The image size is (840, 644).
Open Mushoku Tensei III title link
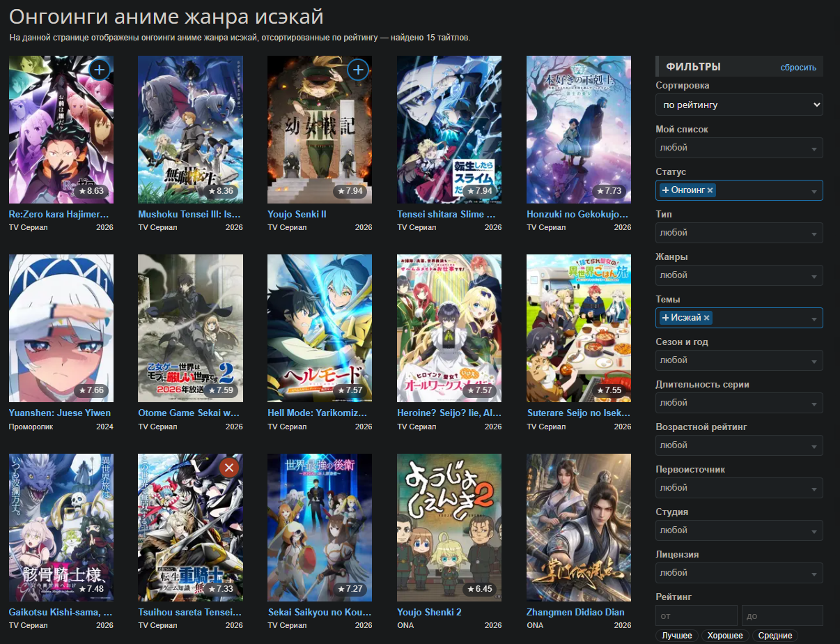[x=189, y=215]
